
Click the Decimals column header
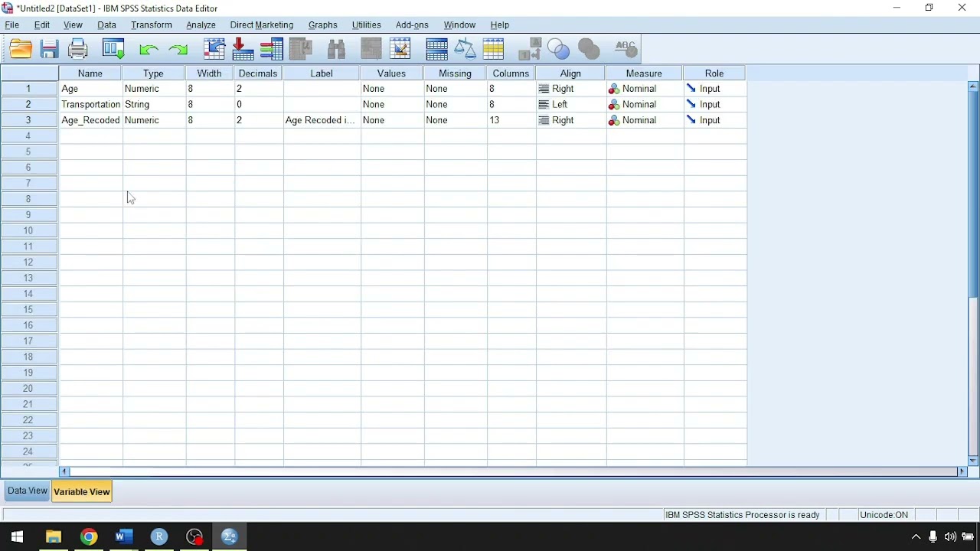258,73
